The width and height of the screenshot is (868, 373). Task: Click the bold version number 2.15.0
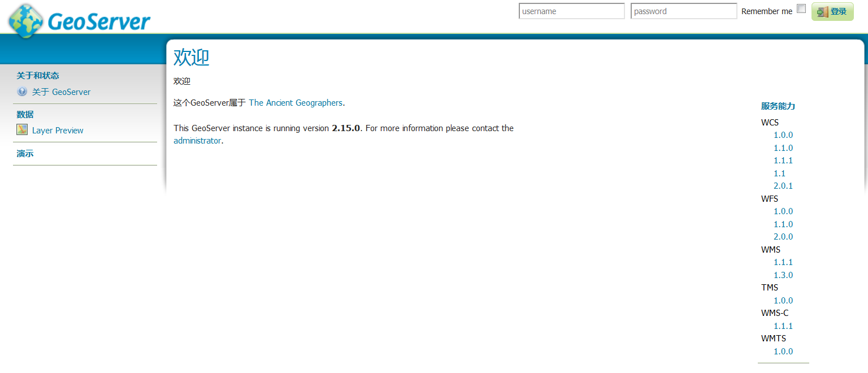tap(346, 128)
